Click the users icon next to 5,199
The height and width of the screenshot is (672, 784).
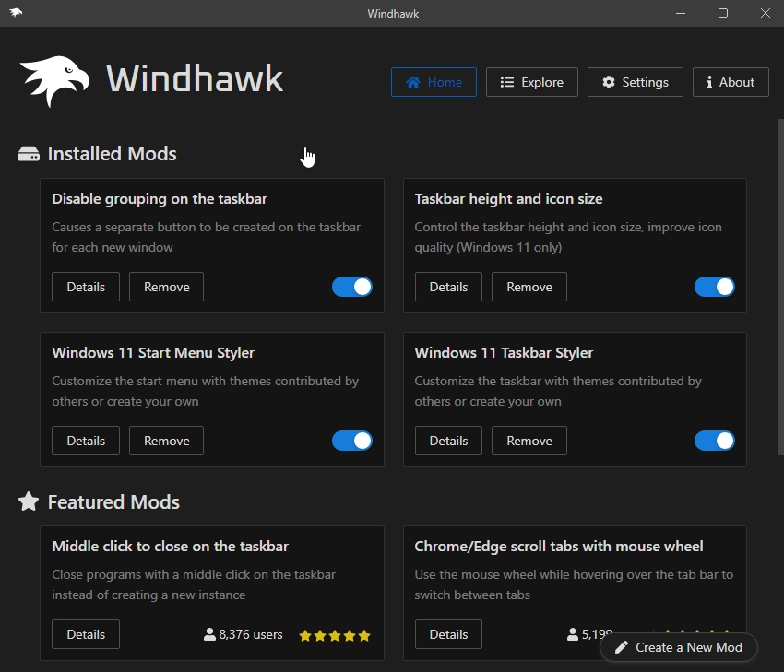point(572,634)
